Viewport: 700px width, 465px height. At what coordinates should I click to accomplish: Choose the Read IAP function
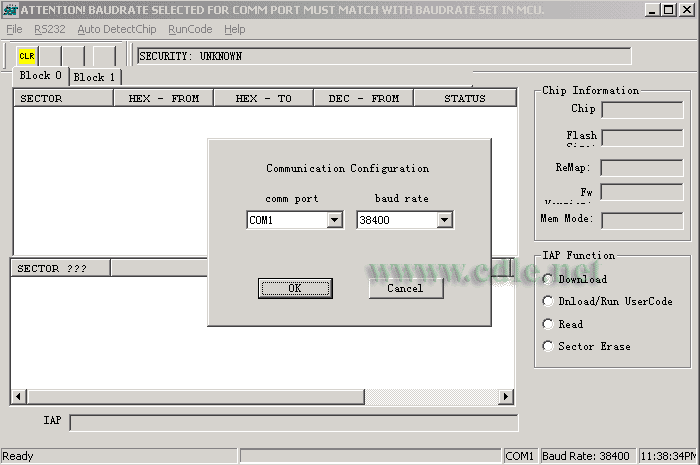548,324
